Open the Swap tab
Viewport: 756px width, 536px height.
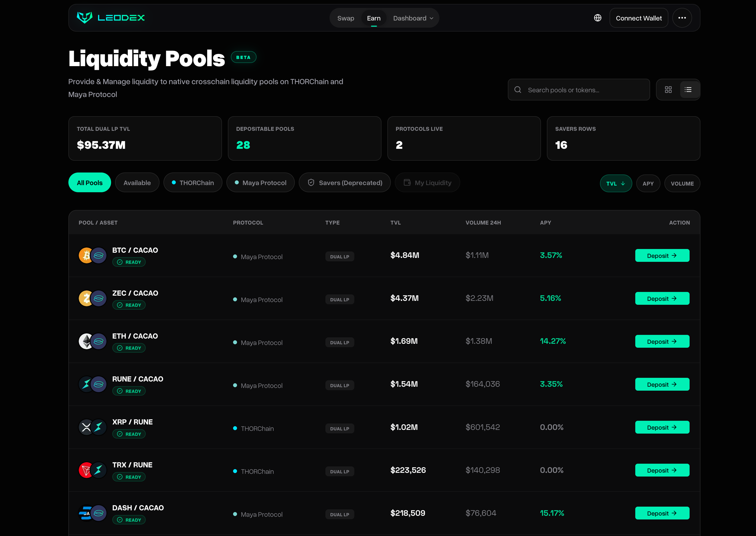346,18
